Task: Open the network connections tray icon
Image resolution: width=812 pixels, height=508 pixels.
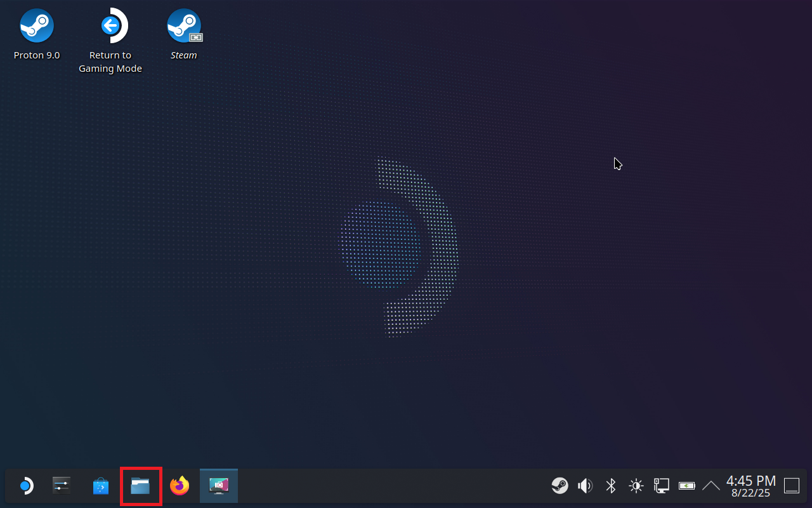Action: pyautogui.click(x=662, y=486)
